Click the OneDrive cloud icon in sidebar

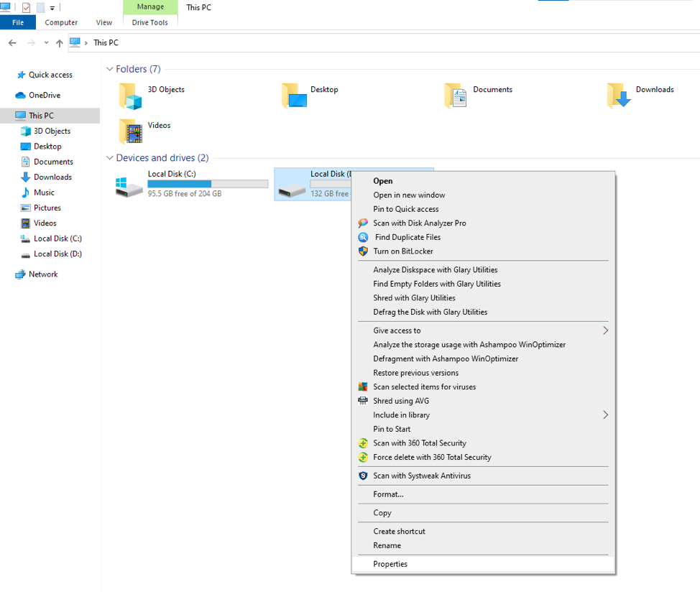(x=21, y=95)
